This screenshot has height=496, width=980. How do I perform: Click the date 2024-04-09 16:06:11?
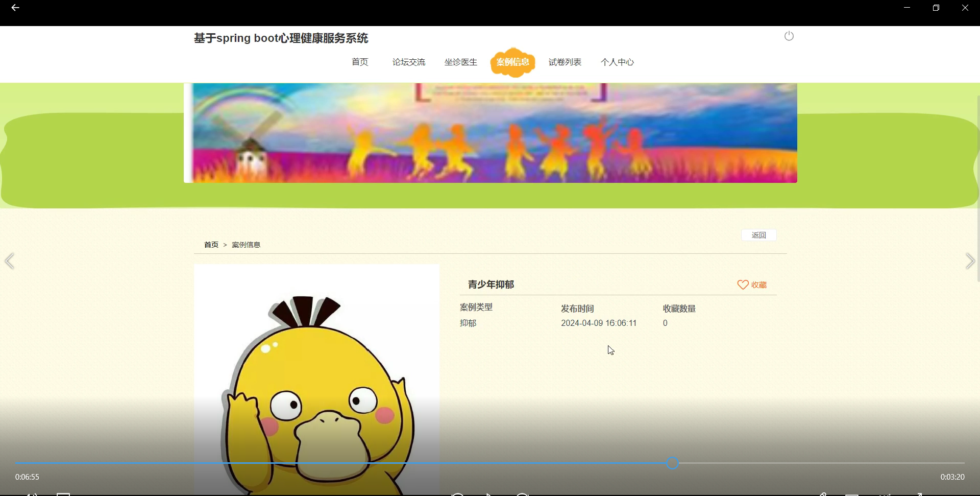tap(599, 323)
